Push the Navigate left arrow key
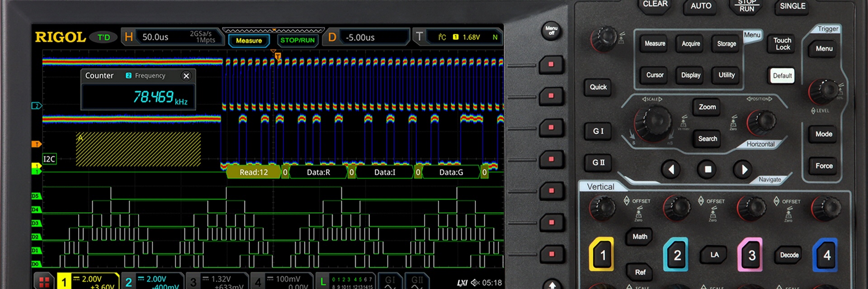The width and height of the screenshot is (868, 289). click(x=671, y=169)
